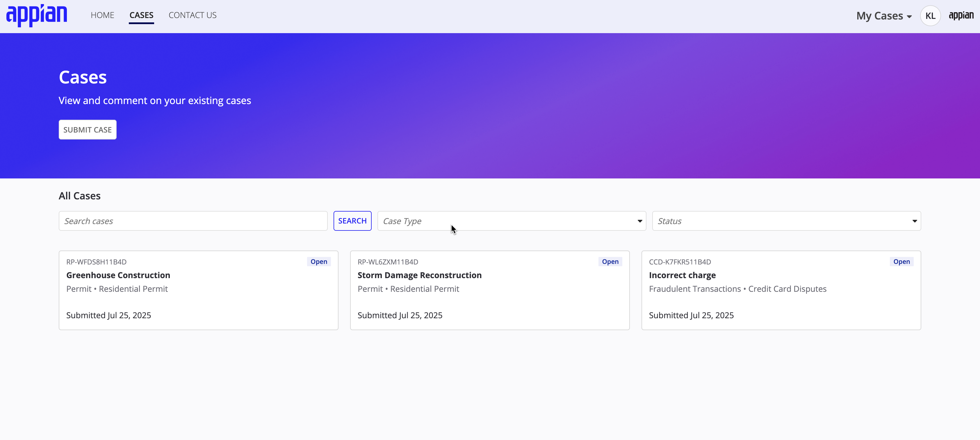Click case ID RP-WFDS8H11B4D
Image resolution: width=980 pixels, height=440 pixels.
pyautogui.click(x=96, y=262)
